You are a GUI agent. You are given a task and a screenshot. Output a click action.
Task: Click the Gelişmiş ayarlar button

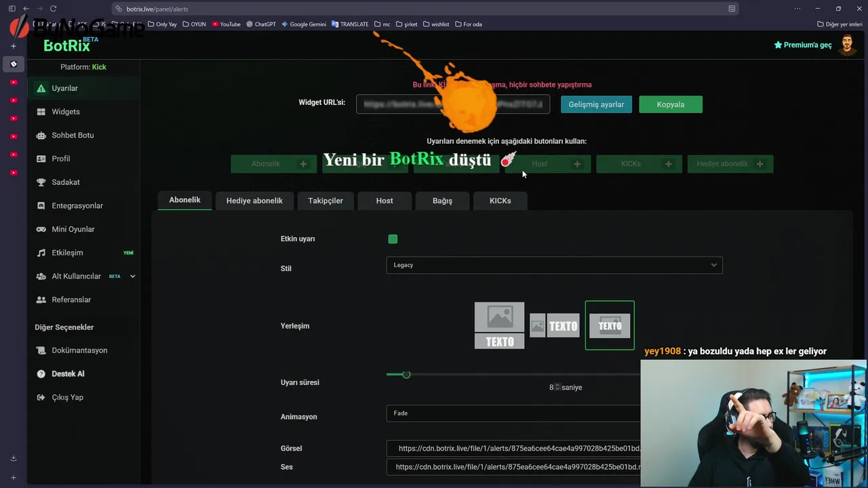596,104
